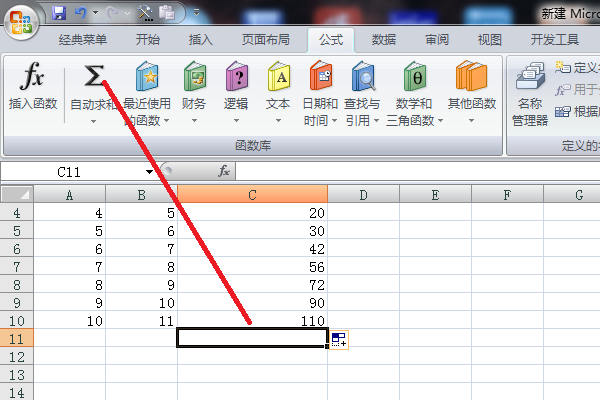
Task: Click the 自动求和 sigma icon
Action: click(x=94, y=75)
